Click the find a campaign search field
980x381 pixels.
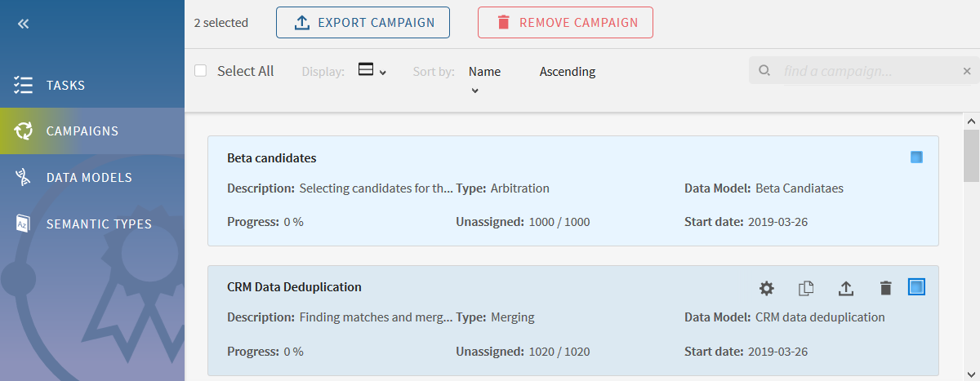coord(866,71)
